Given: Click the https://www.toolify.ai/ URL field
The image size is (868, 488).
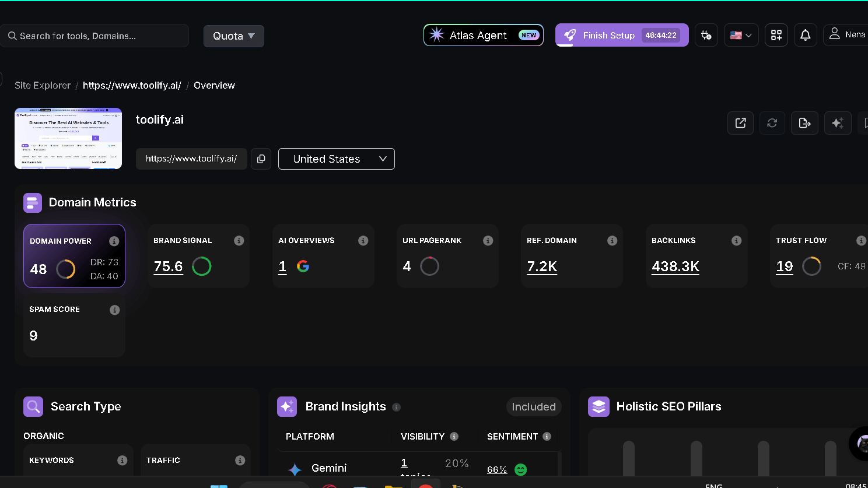Looking at the screenshot, I should click(191, 159).
